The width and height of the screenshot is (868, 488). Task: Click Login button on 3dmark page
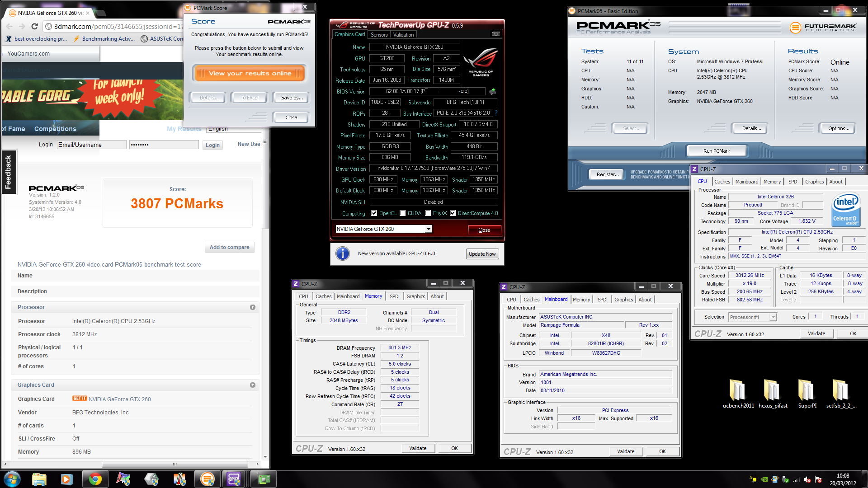click(x=212, y=145)
